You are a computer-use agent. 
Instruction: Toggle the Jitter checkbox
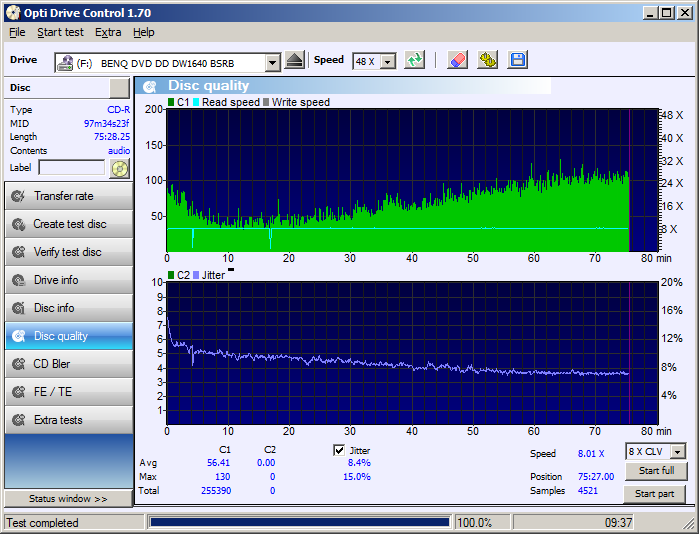[339, 450]
